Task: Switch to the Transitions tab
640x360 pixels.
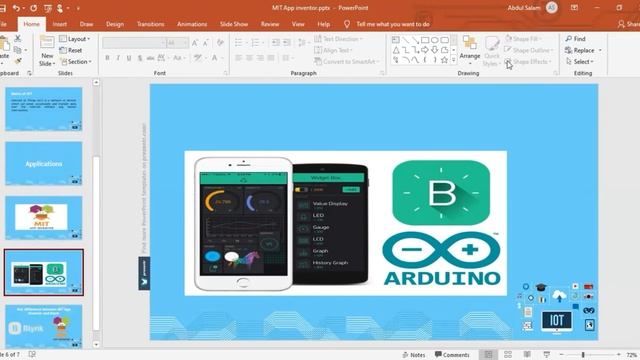Action: click(151, 24)
